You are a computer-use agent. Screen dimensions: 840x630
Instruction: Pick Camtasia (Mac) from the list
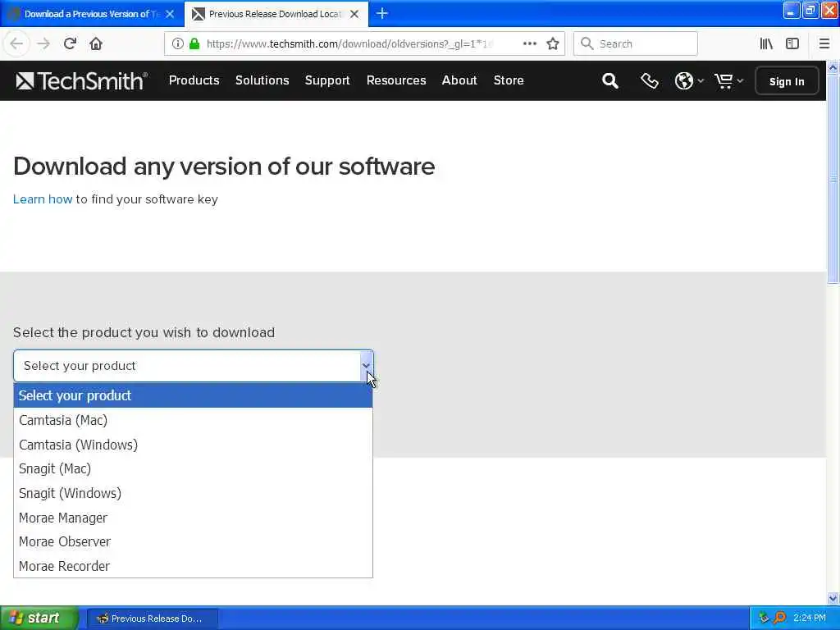point(193,420)
